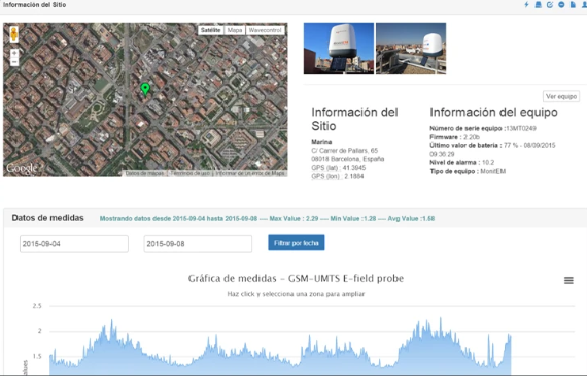Click the Información del Sitio page title
588x376 pixels.
34,5
